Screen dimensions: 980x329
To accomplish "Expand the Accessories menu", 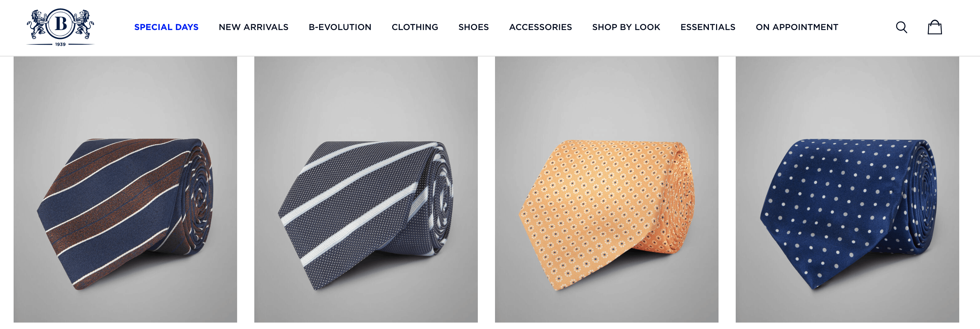I will coord(540,27).
